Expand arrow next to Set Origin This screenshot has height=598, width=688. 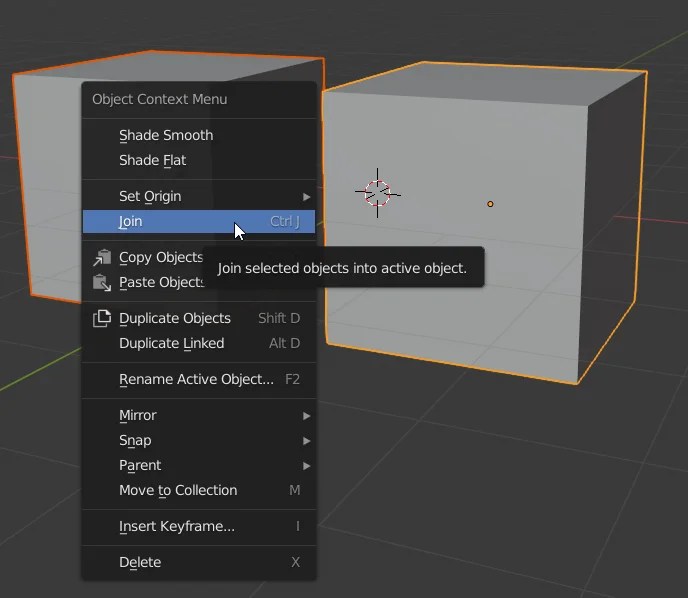307,197
